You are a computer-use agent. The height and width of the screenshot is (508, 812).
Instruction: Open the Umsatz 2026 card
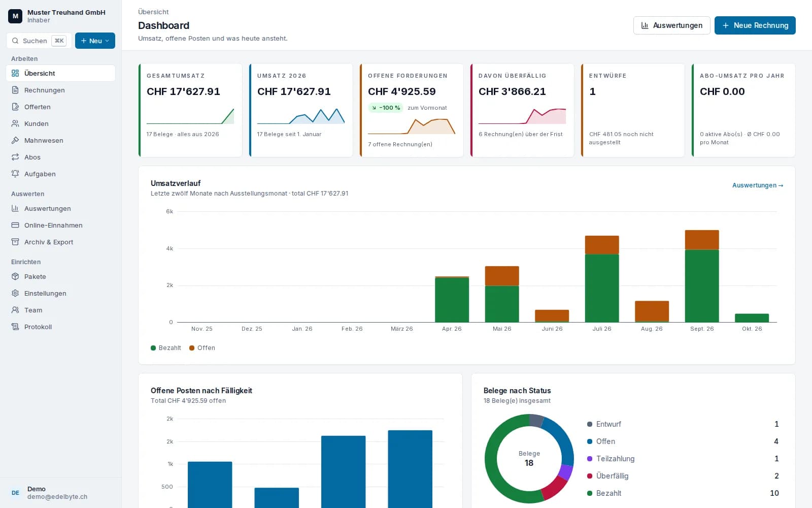point(301,110)
